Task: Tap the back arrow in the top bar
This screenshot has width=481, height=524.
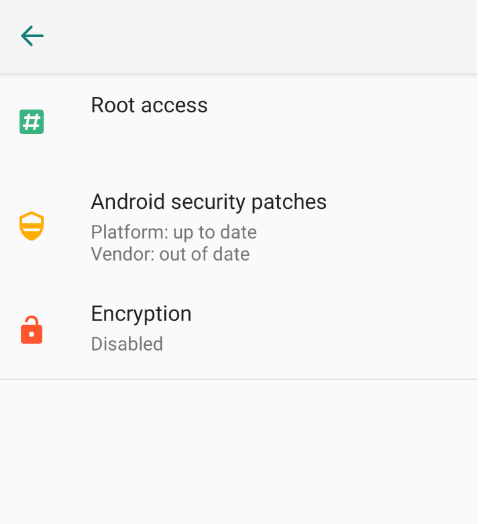Action: pos(32,36)
